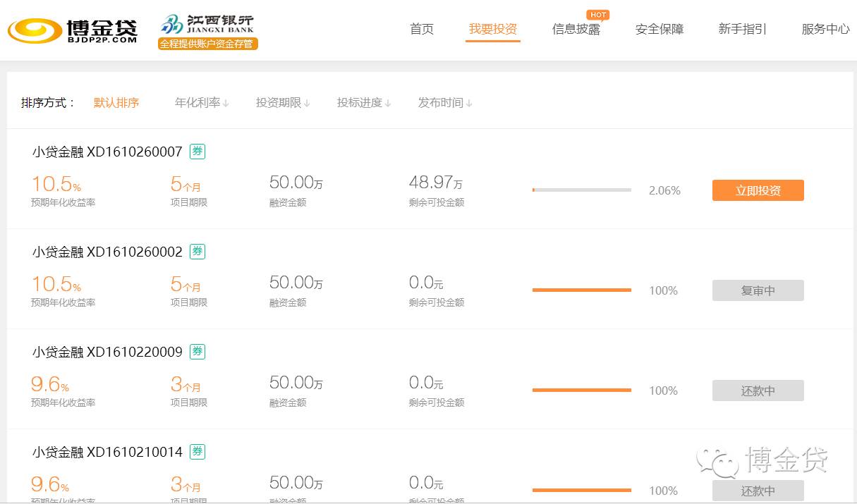The width and height of the screenshot is (857, 504).
Task: Open project 小贷金融 XD1610210014
Action: tap(107, 452)
